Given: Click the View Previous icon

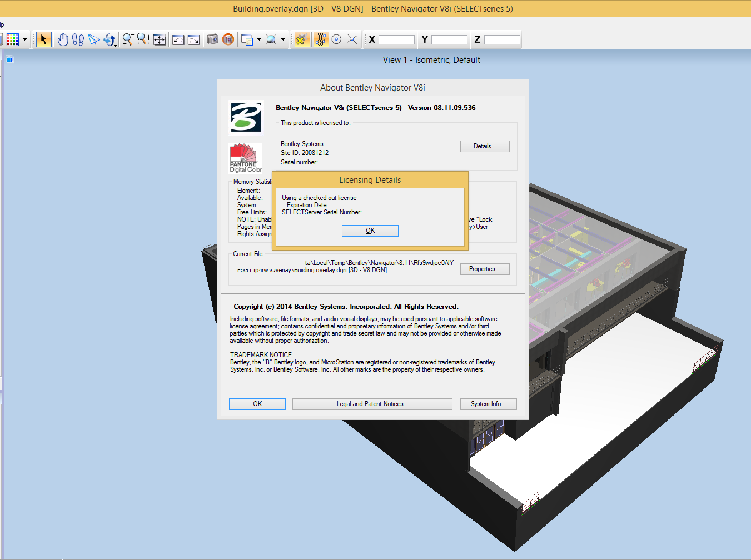Looking at the screenshot, I should coord(178,39).
